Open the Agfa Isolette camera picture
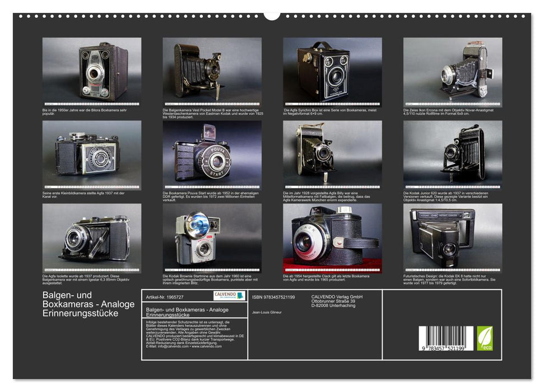The height and width of the screenshot is (392, 544). click(92, 236)
